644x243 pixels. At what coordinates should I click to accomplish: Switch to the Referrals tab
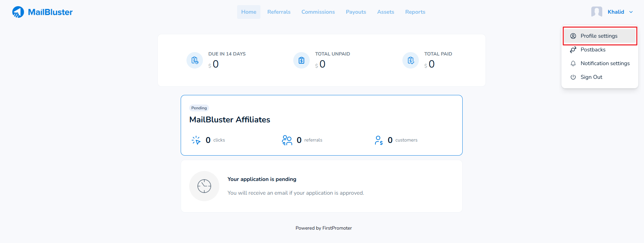point(279,12)
